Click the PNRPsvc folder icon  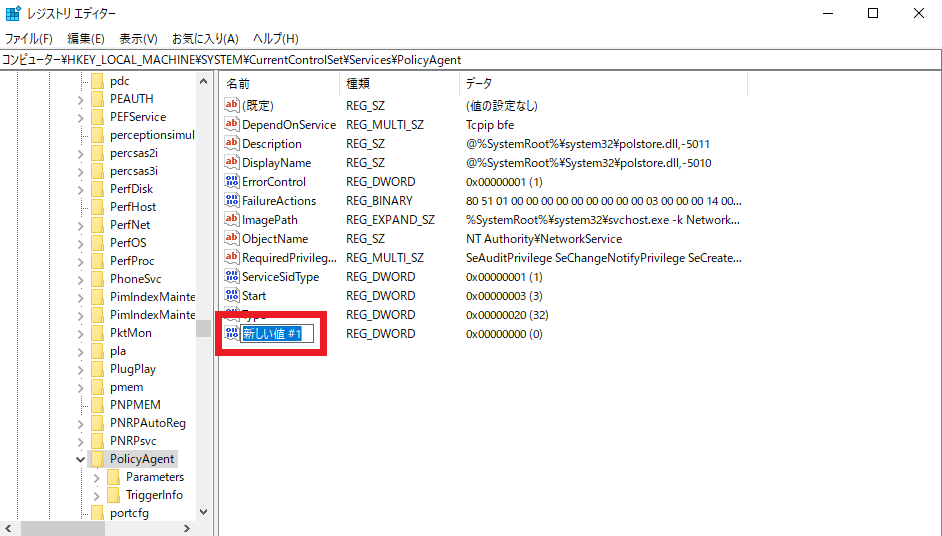pyautogui.click(x=97, y=441)
